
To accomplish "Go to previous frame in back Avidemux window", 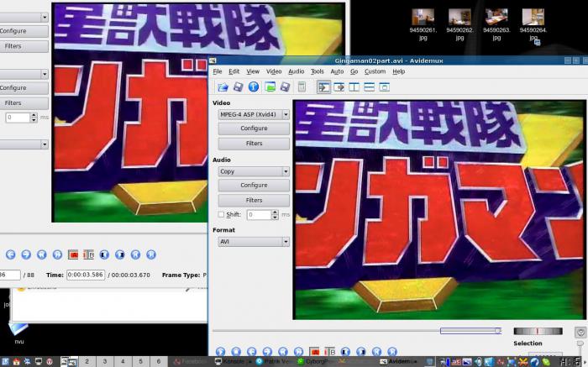I will 10,254.
